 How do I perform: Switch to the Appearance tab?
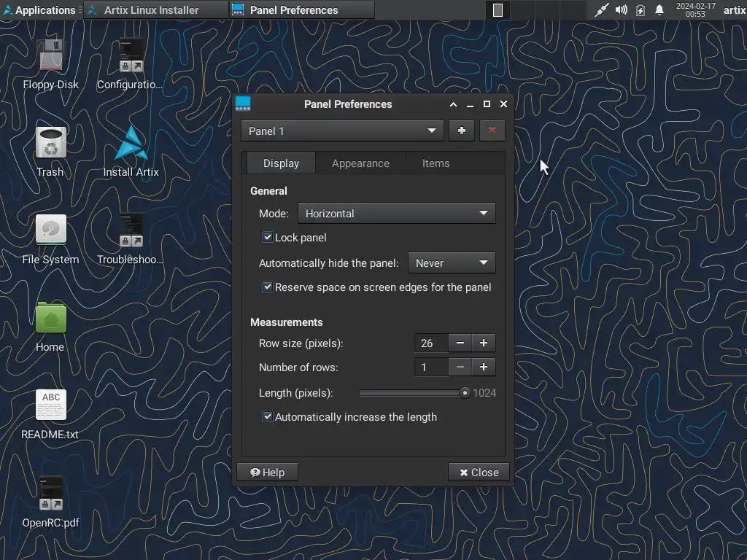pos(360,163)
